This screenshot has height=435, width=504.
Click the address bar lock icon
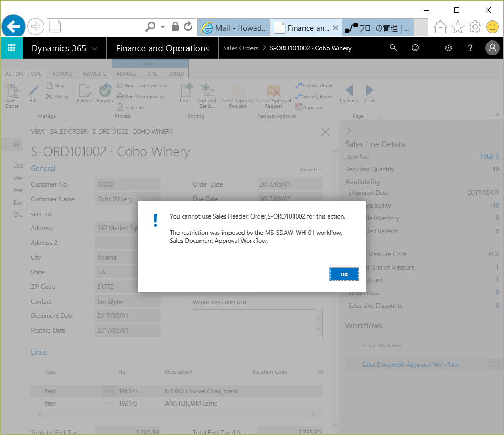click(x=175, y=26)
